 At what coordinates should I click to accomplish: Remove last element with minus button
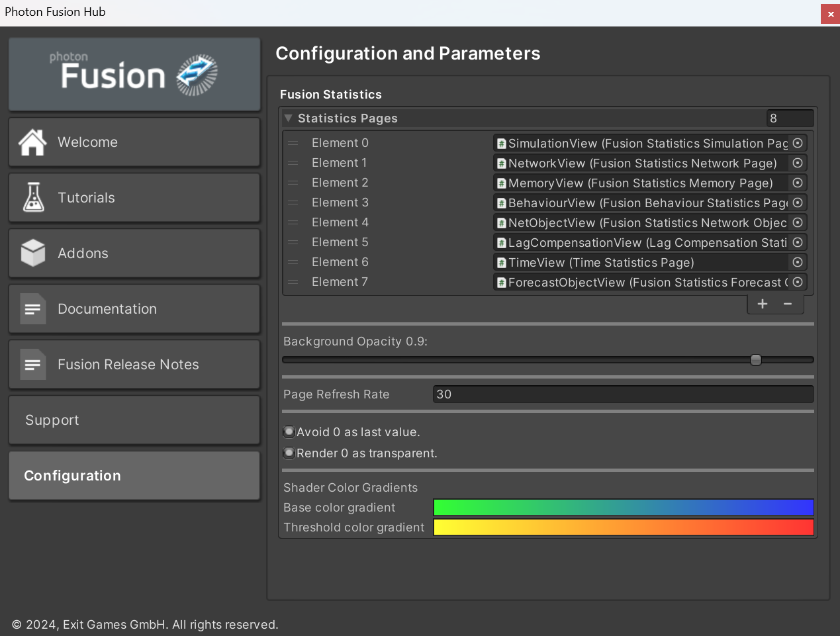788,304
